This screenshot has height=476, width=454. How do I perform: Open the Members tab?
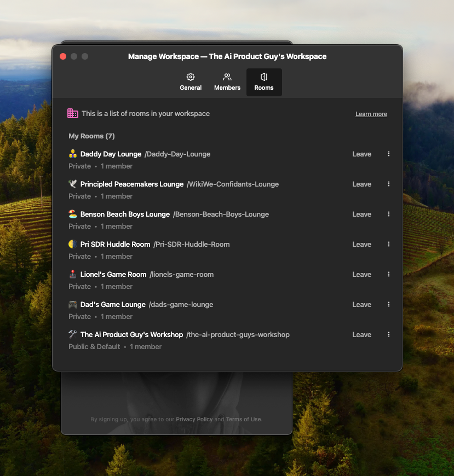pos(227,82)
